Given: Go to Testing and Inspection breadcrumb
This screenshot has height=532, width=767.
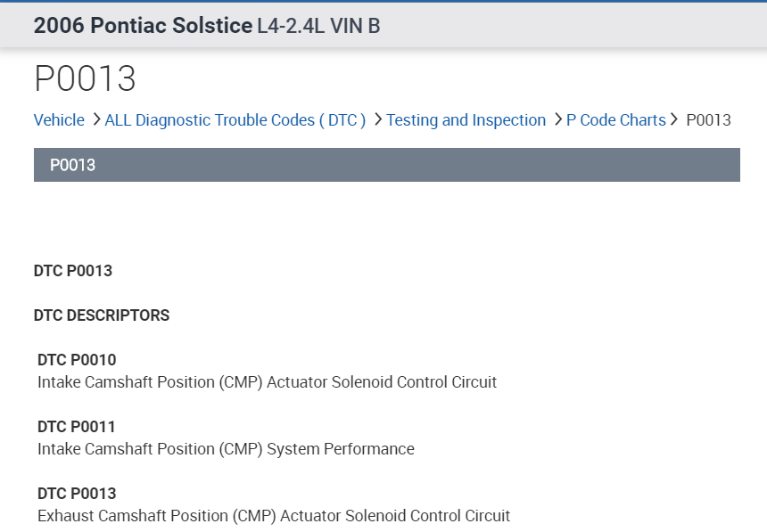Looking at the screenshot, I should (x=466, y=120).
